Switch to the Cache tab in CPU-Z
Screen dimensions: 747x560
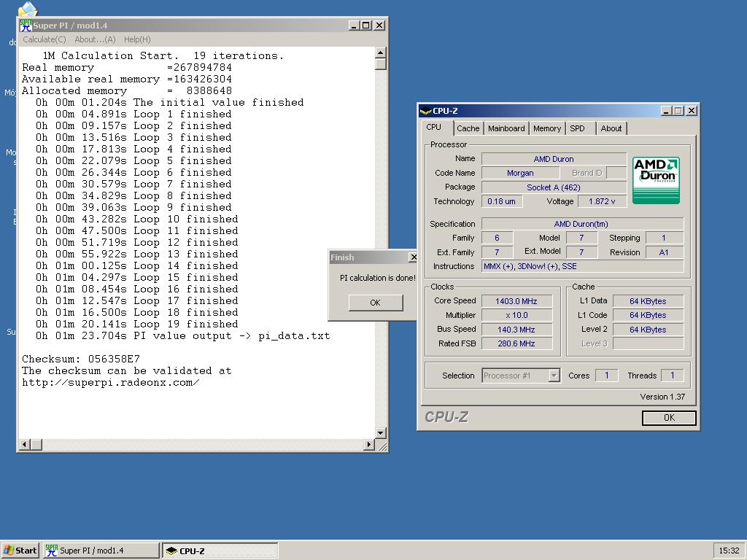(468, 128)
